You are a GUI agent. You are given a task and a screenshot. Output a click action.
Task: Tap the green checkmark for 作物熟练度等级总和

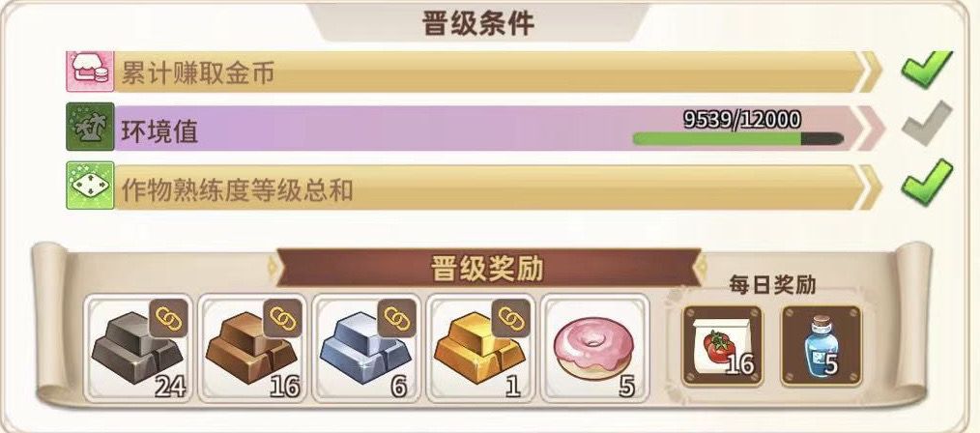(927, 182)
